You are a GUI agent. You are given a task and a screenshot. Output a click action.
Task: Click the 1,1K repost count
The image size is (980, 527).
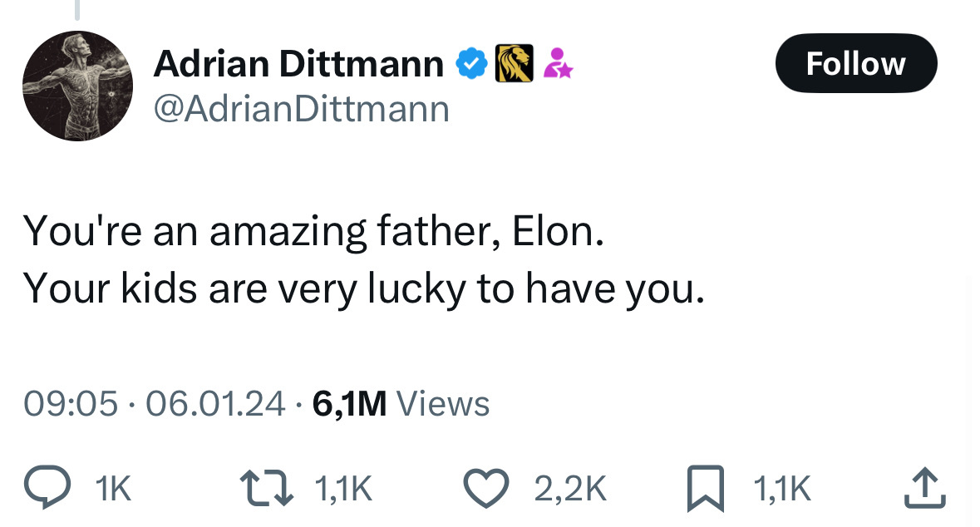click(342, 489)
